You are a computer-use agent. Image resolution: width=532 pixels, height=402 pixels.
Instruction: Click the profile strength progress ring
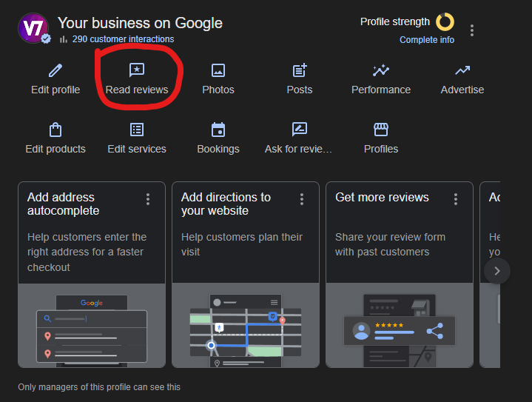point(445,21)
